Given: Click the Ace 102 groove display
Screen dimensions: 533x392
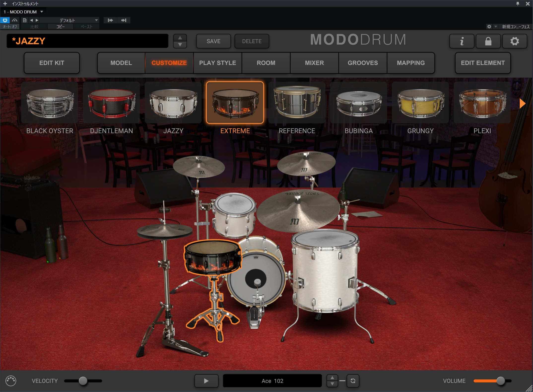Looking at the screenshot, I should click(272, 381).
